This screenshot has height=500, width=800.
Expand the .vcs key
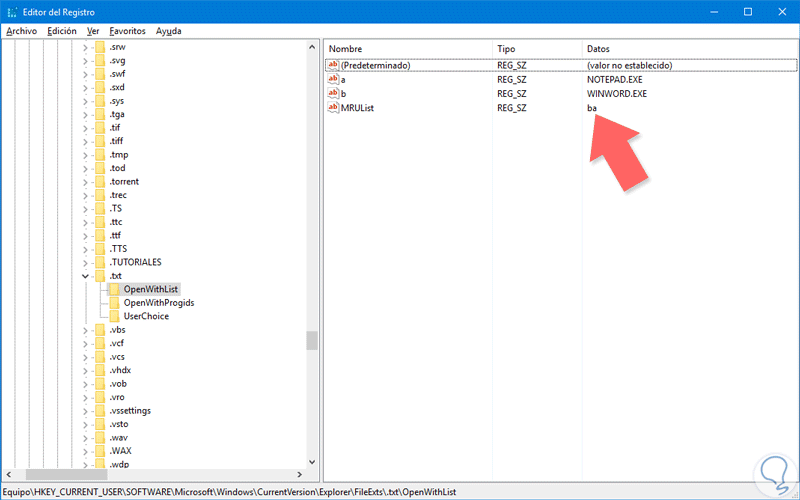click(x=85, y=357)
